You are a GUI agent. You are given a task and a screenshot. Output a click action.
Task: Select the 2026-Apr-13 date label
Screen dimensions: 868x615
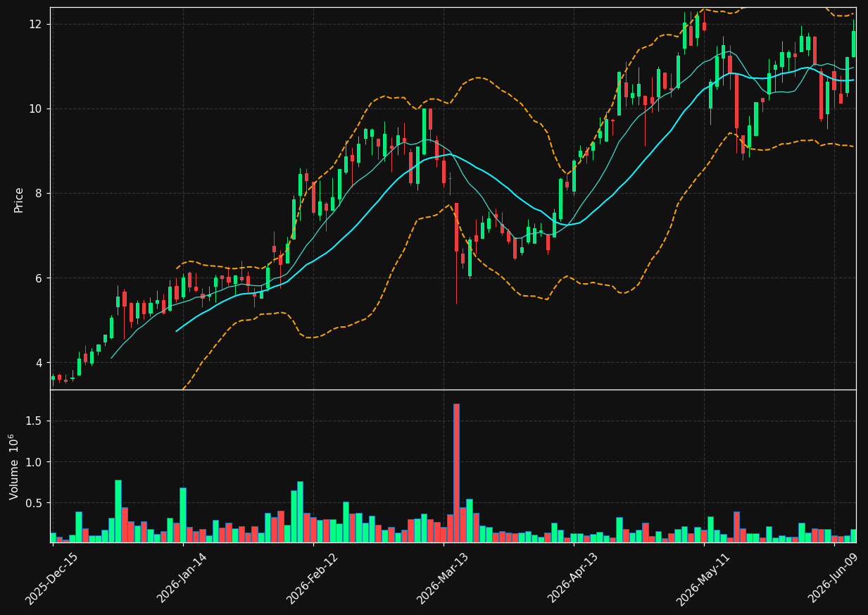tap(573, 578)
